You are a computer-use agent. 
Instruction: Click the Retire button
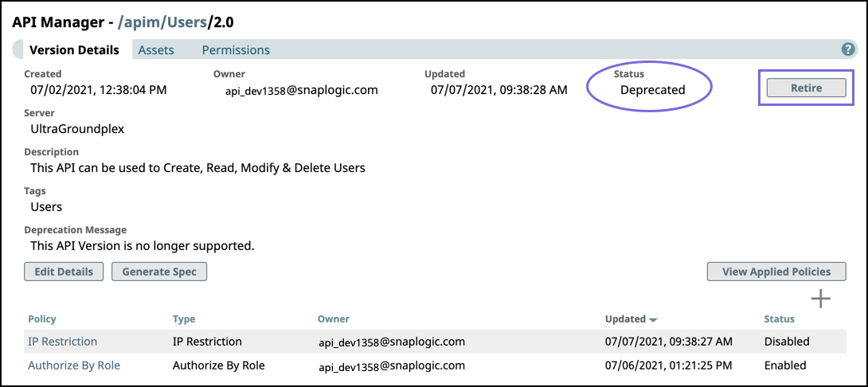coord(806,88)
